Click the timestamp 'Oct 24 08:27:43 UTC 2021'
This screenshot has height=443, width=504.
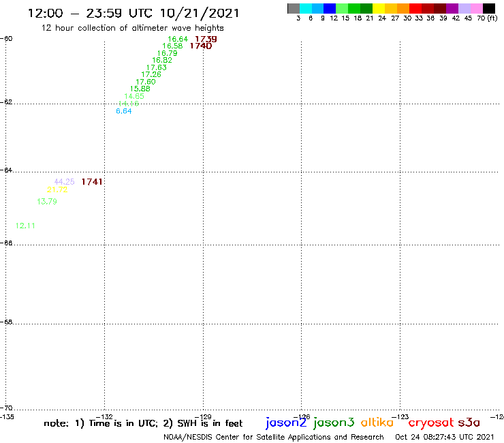tap(445, 438)
